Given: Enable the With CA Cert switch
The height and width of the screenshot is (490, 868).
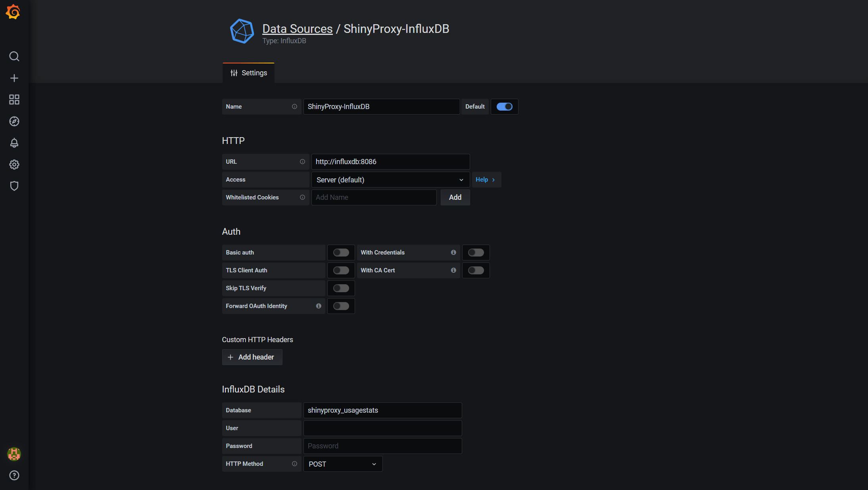Looking at the screenshot, I should click(x=476, y=270).
